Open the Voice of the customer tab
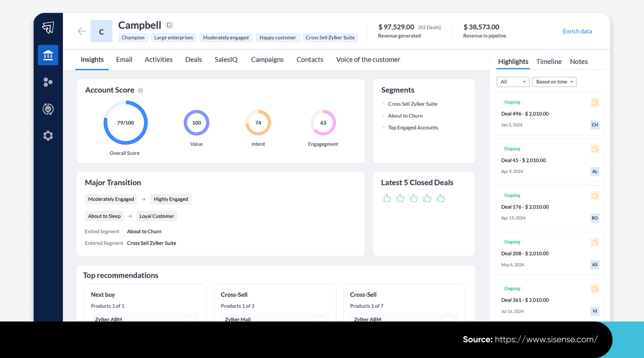The width and height of the screenshot is (644, 358). coord(368,59)
